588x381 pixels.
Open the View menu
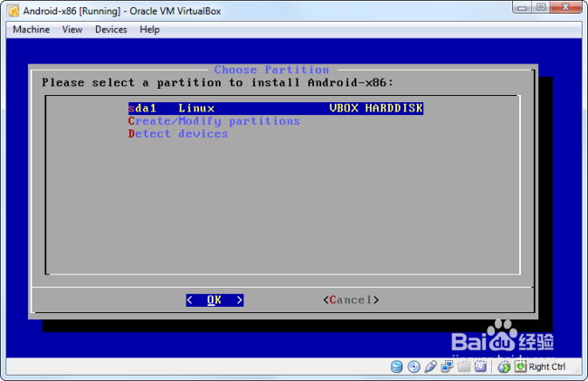tap(72, 29)
